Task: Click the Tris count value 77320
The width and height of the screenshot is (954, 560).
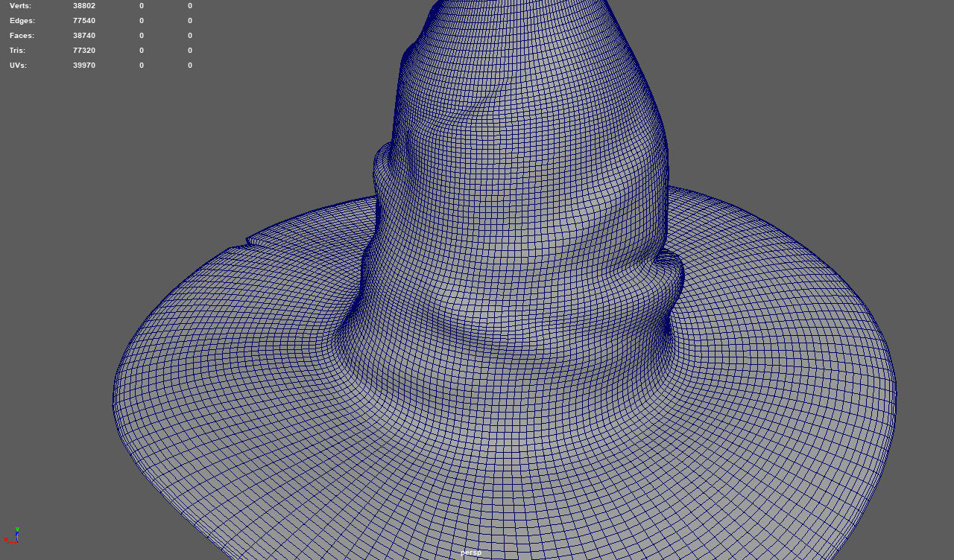Action: coord(84,51)
